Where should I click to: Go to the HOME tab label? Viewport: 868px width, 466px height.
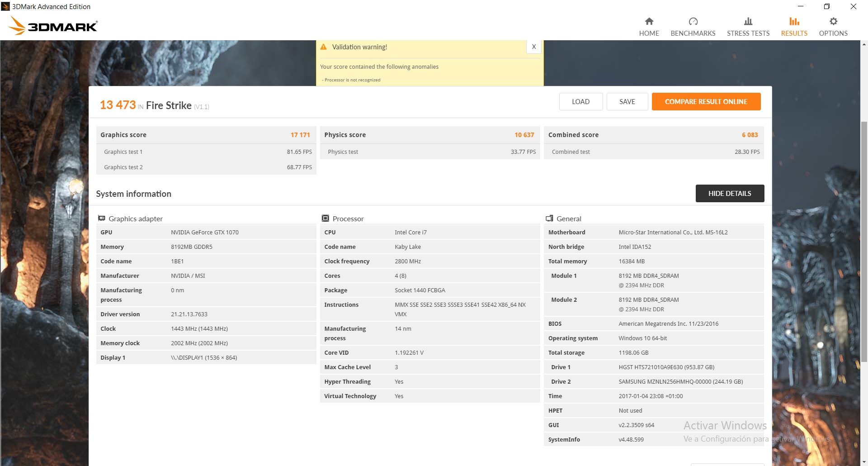[649, 33]
